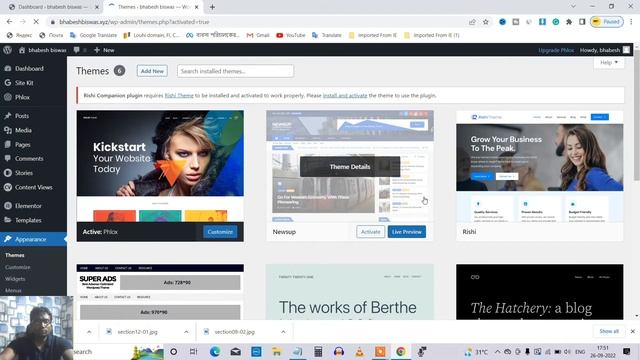640x360 pixels.
Task: Open a new browser tab
Action: pyautogui.click(x=212, y=7)
